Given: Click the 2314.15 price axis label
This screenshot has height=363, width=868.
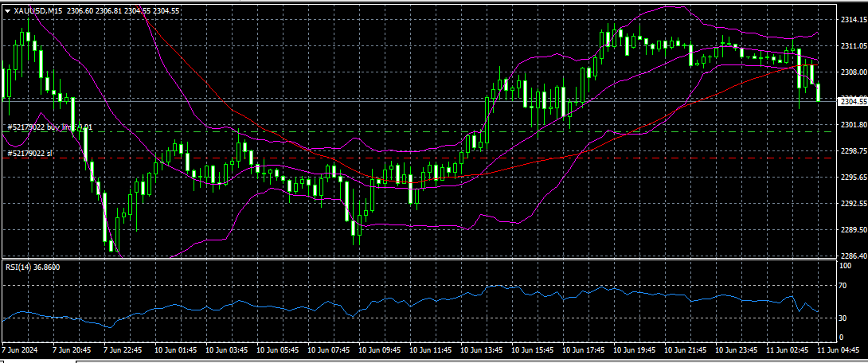Looking at the screenshot, I should coord(853,19).
